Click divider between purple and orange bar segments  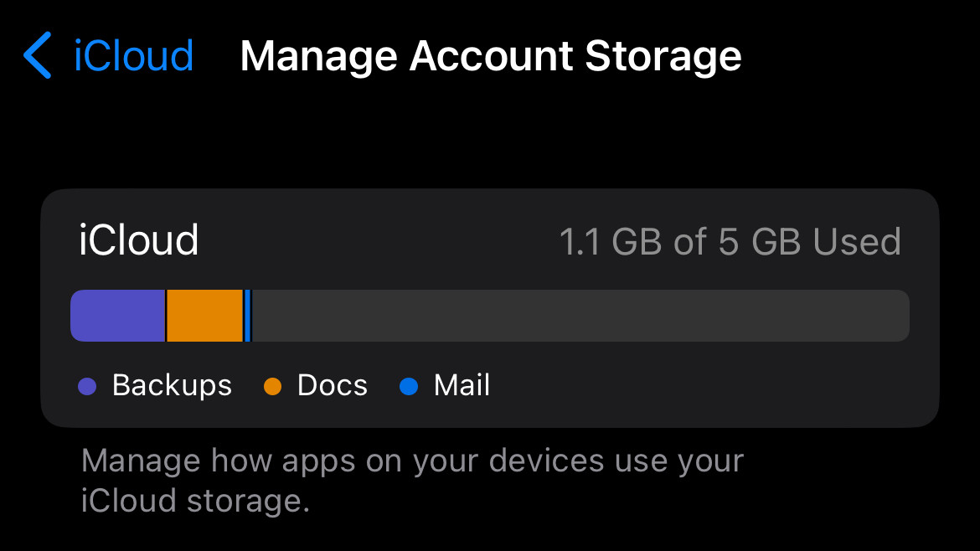point(166,316)
